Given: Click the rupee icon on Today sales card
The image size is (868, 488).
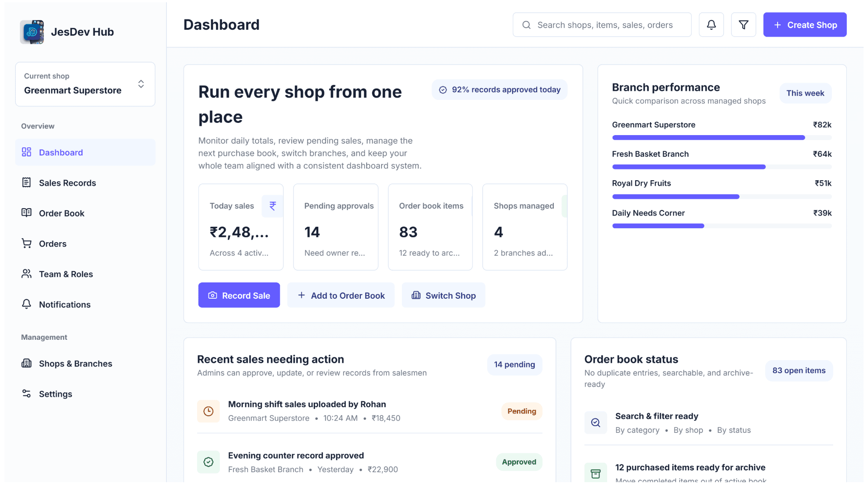Looking at the screenshot, I should 272,206.
